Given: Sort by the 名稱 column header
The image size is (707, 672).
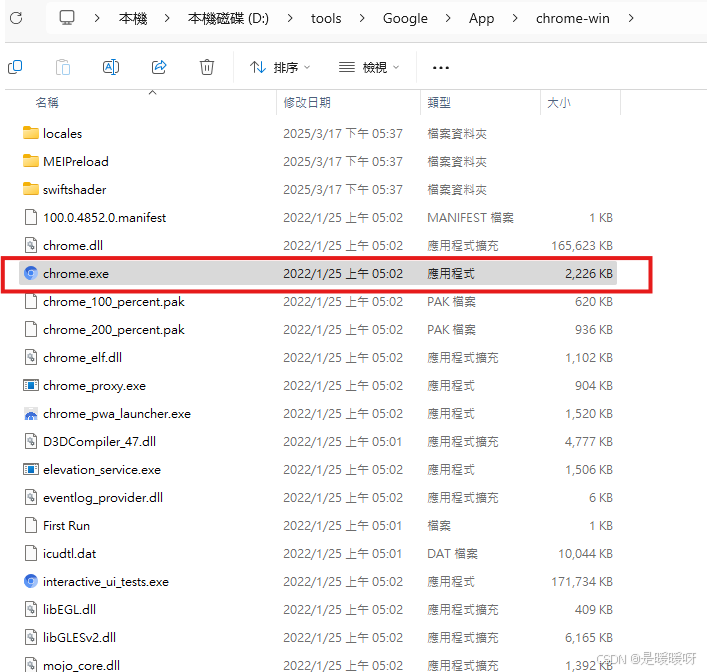Looking at the screenshot, I should coord(47,103).
